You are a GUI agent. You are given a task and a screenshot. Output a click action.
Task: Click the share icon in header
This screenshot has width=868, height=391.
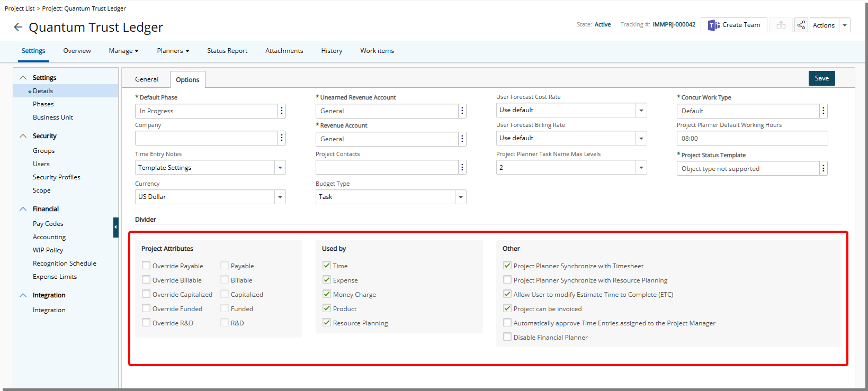click(x=801, y=25)
